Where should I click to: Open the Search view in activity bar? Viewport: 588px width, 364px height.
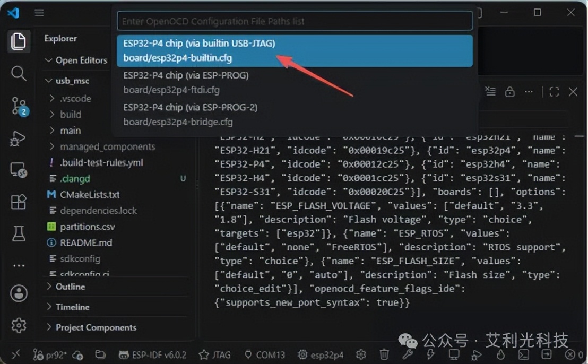coord(18,73)
